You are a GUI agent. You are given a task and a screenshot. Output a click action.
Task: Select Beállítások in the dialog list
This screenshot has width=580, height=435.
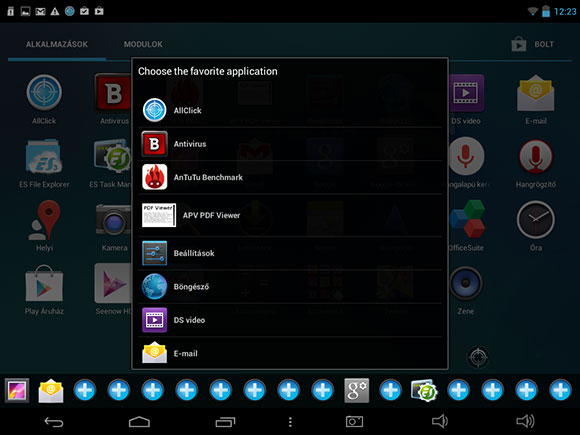290,253
